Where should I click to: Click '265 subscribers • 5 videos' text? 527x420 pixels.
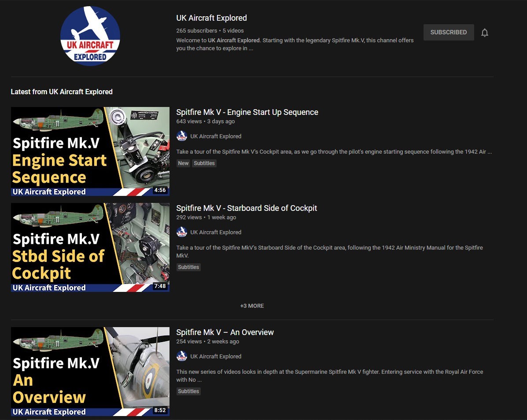[210, 30]
